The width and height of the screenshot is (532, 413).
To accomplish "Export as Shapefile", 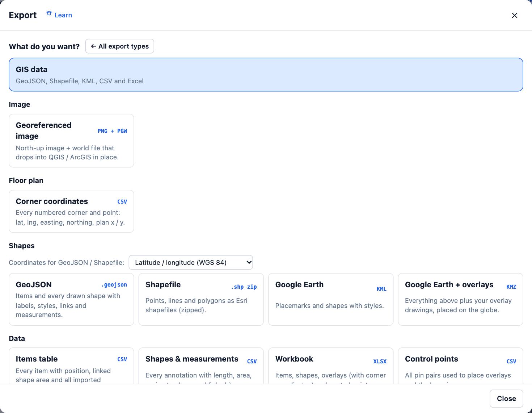I will [x=201, y=299].
